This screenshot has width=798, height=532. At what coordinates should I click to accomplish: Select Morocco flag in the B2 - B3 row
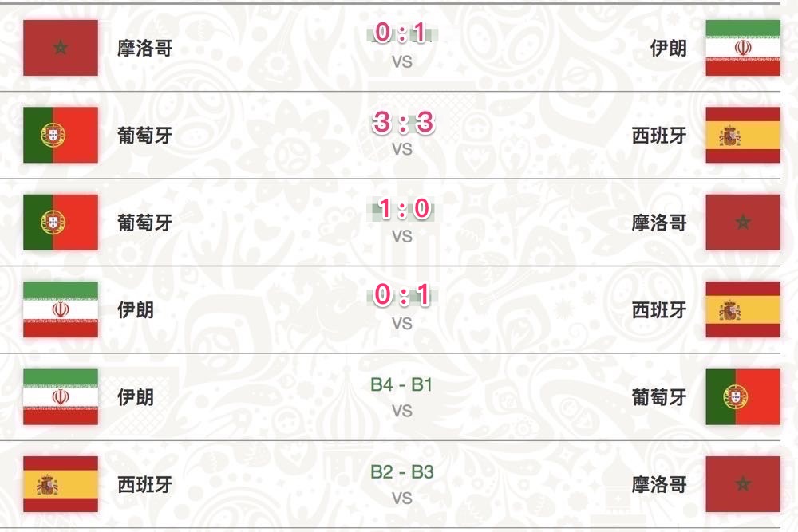point(743,484)
